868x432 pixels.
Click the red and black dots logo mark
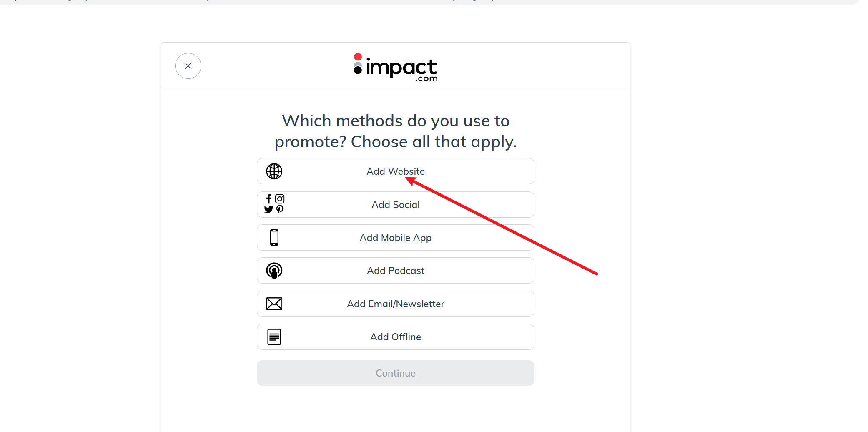pyautogui.click(x=358, y=63)
